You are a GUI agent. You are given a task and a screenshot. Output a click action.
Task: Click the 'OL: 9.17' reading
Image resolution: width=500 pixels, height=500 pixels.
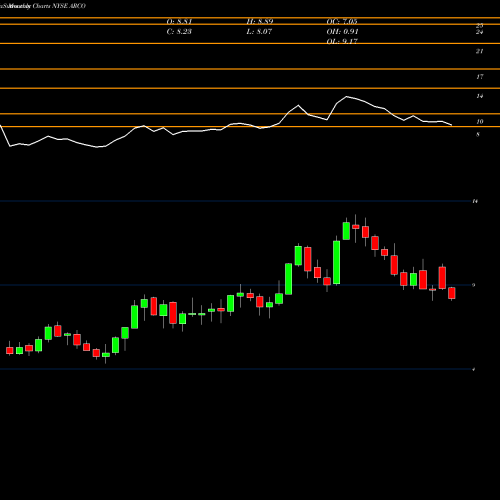pos(342,41)
